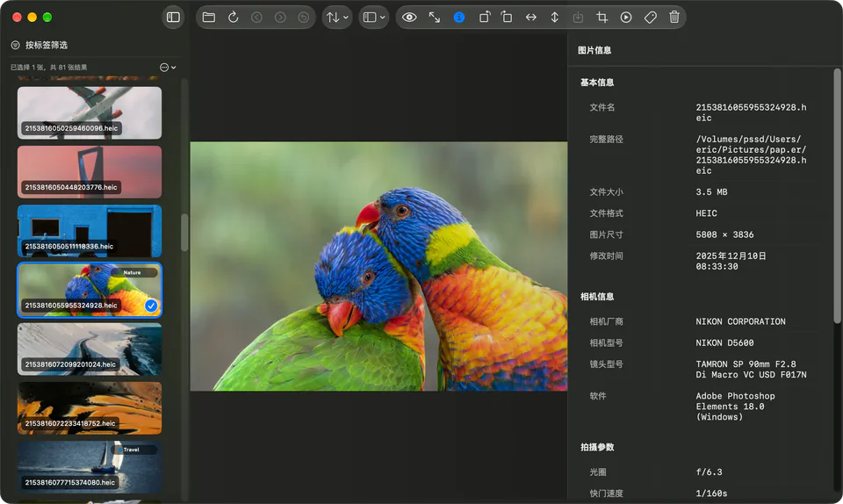The width and height of the screenshot is (843, 504).
Task: Click the modified time 2025年12月10日 value
Action: (x=731, y=261)
